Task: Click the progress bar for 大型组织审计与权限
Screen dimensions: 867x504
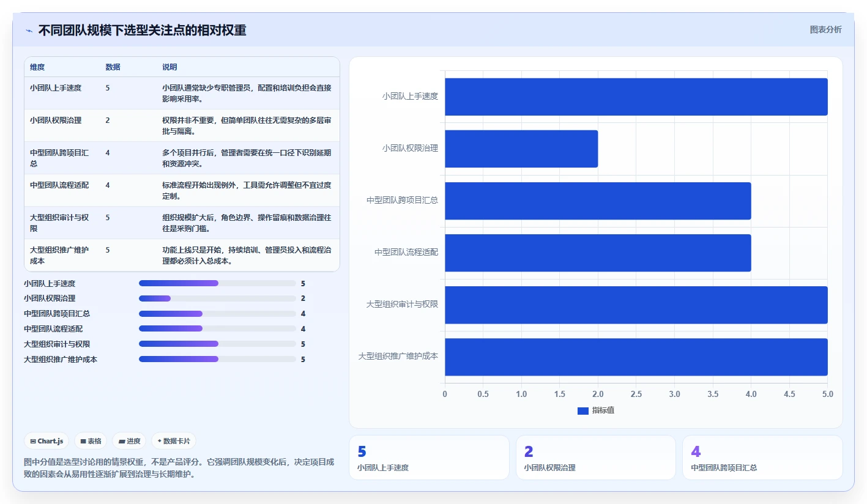Action: pyautogui.click(x=217, y=344)
